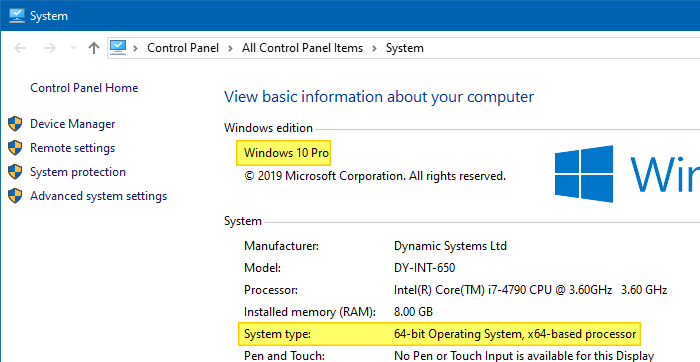Open Device Manager link
This screenshot has height=362, width=700.
coord(72,124)
